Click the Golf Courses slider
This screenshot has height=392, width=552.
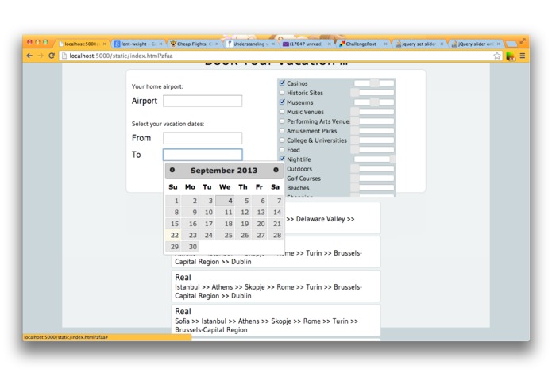click(374, 178)
